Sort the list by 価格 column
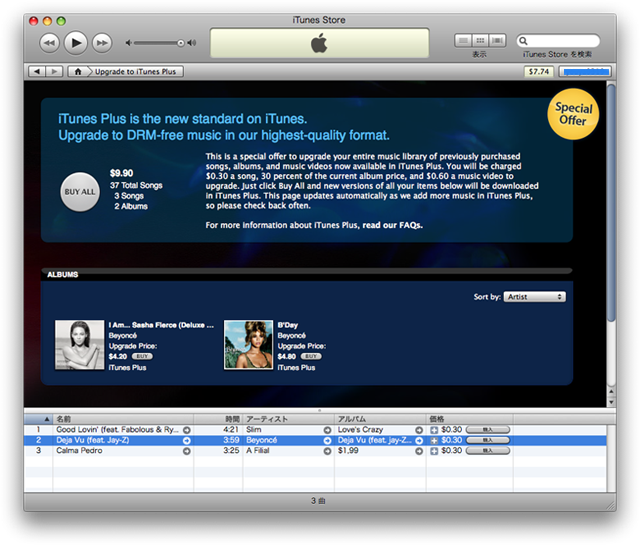The width and height of the screenshot is (640, 545). 469,419
